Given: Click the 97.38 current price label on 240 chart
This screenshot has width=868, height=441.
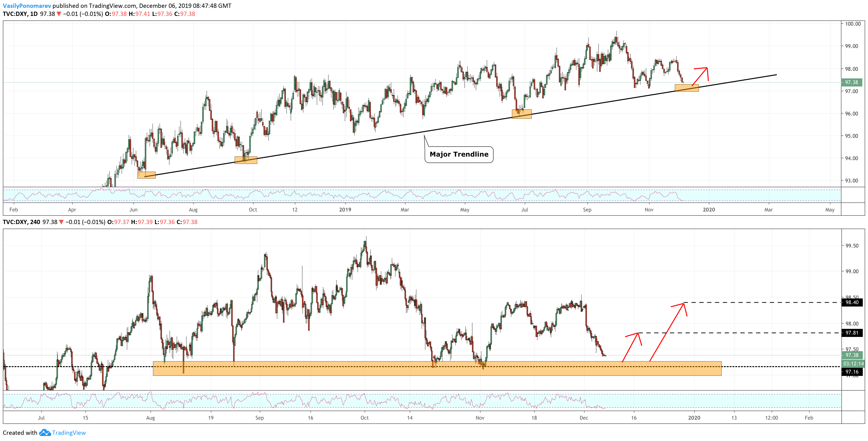Looking at the screenshot, I should pos(852,355).
